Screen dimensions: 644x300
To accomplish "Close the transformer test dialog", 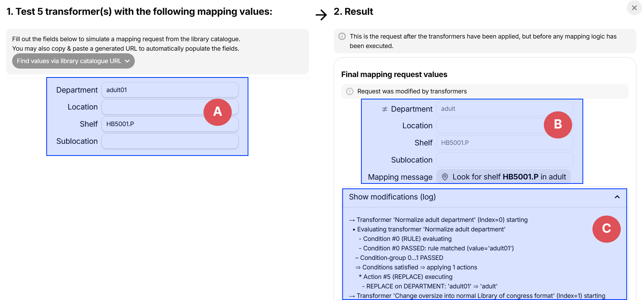I will pos(634,8).
